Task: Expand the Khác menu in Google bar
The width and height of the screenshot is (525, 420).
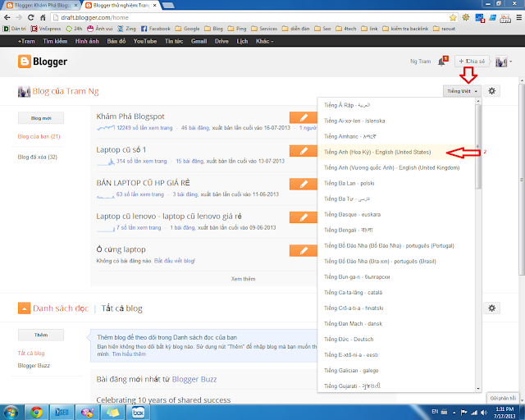Action: coord(264,41)
